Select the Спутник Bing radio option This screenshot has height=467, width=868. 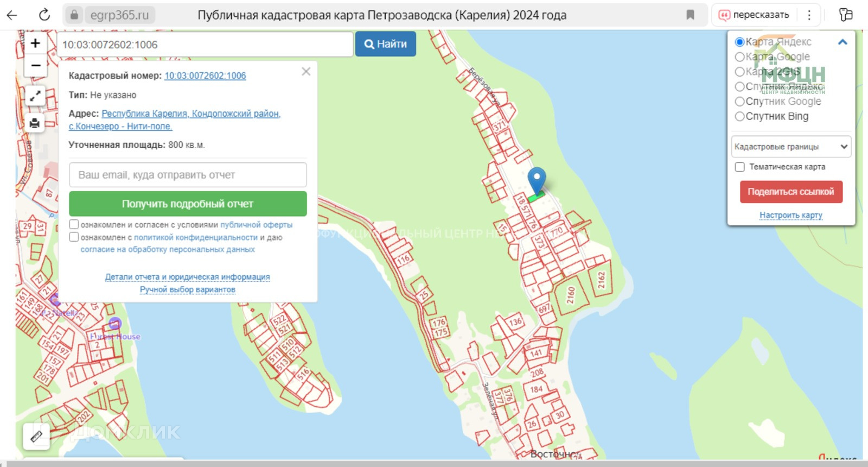coord(739,116)
